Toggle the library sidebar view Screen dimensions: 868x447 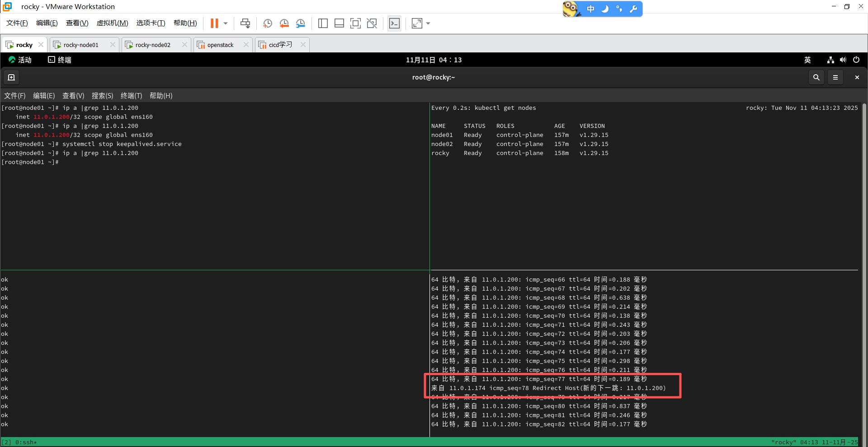coord(323,23)
